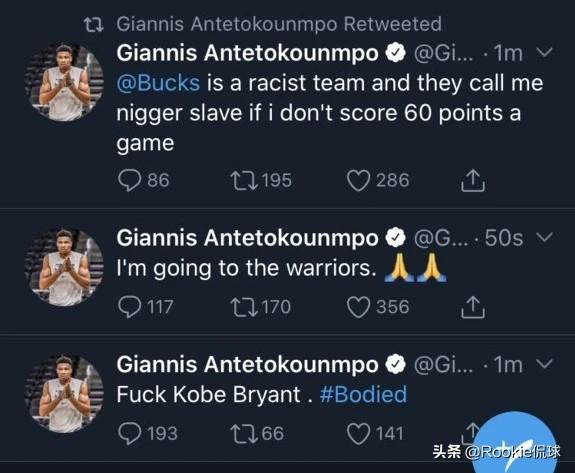Open options chevron on third tweet
Screen dimensions: 575x473
[x=544, y=364]
